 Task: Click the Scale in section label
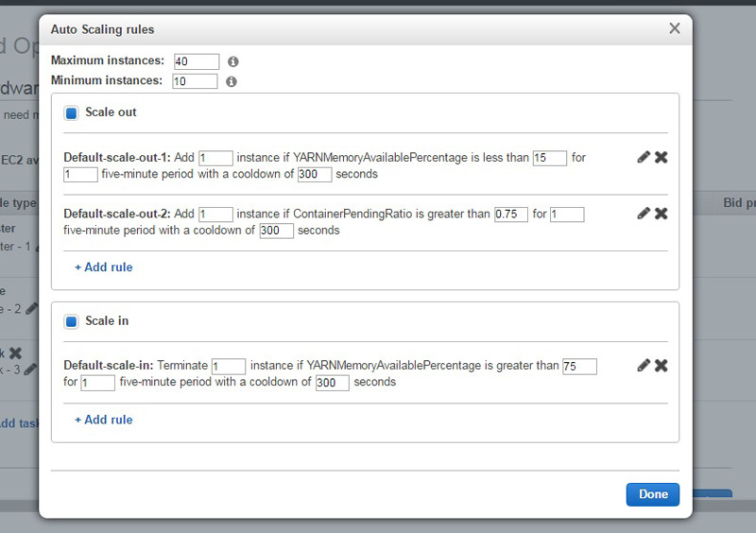(107, 320)
